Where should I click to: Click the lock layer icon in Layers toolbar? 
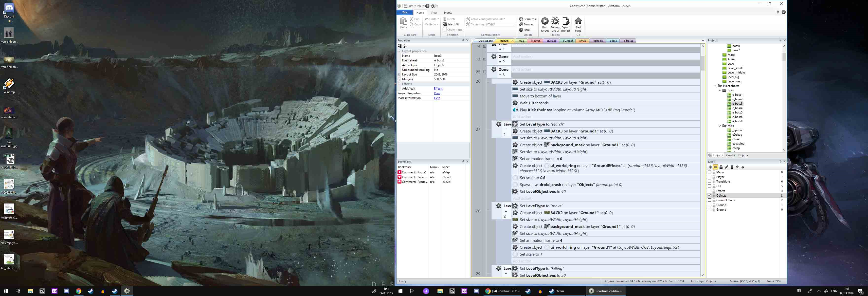click(721, 167)
